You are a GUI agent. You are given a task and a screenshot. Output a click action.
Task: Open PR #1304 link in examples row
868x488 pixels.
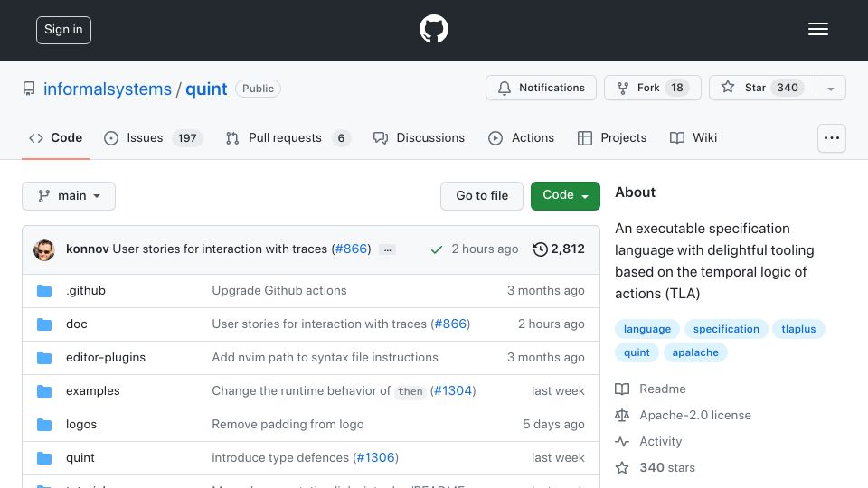pyautogui.click(x=452, y=390)
